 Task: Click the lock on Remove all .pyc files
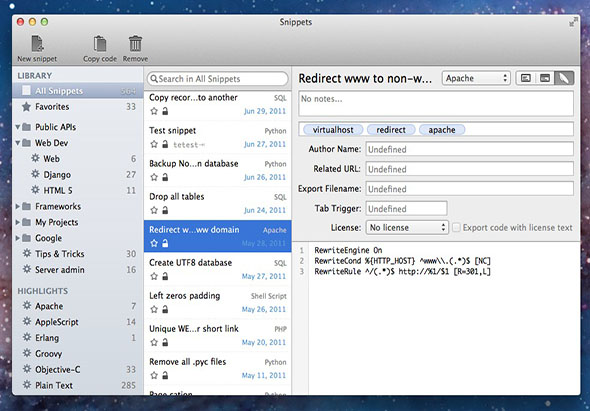click(165, 376)
